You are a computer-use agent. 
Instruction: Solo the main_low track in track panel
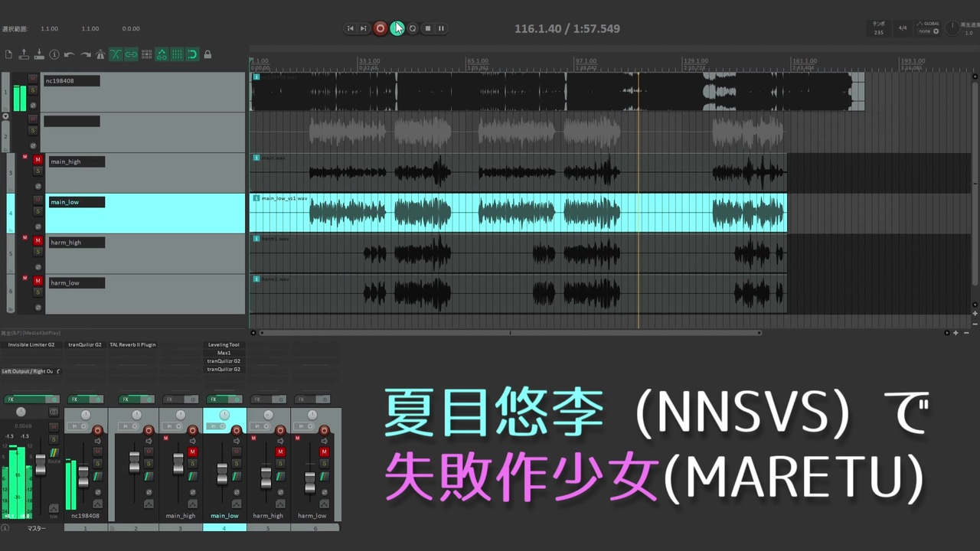click(x=38, y=211)
